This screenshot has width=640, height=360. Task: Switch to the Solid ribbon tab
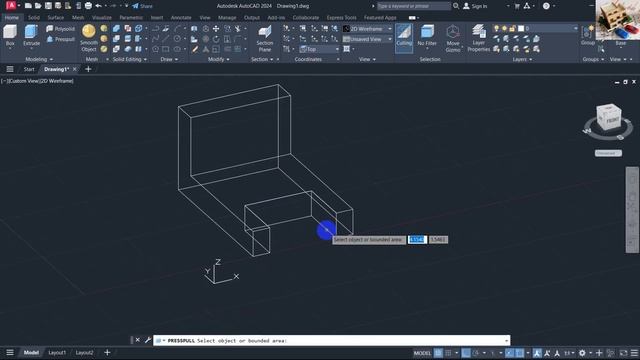34,18
